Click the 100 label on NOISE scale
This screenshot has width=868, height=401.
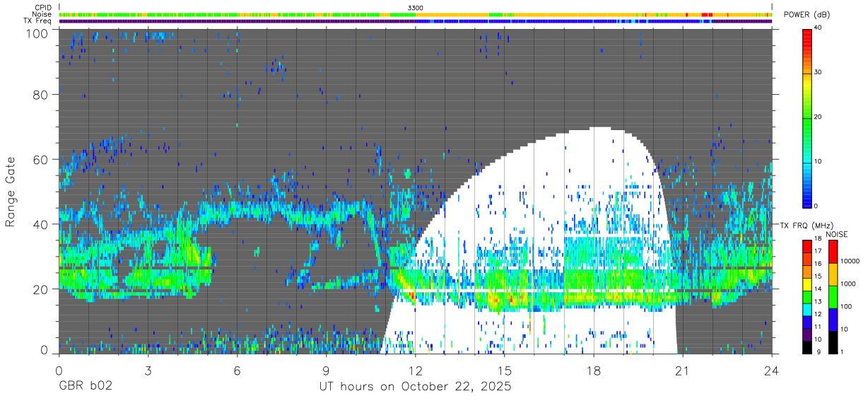click(846, 307)
